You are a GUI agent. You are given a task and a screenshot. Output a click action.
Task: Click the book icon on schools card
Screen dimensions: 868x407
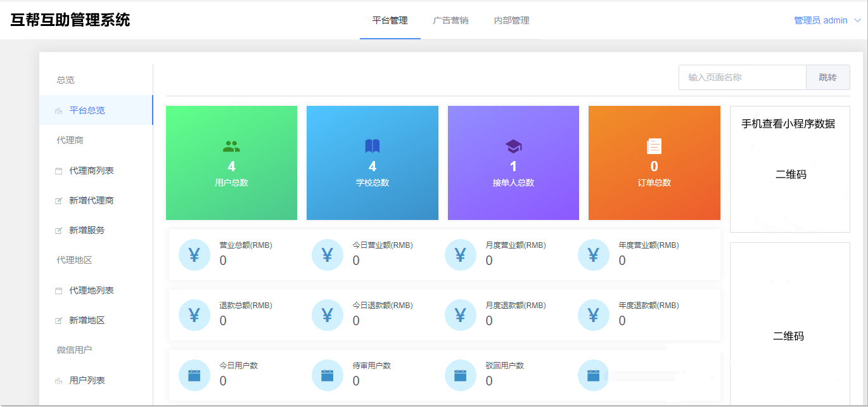(x=373, y=146)
